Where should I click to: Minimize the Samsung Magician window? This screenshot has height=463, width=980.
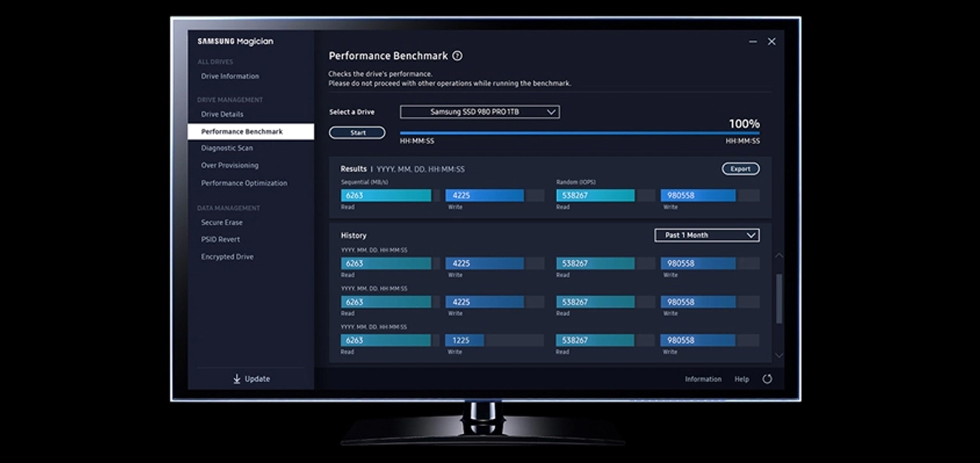753,42
